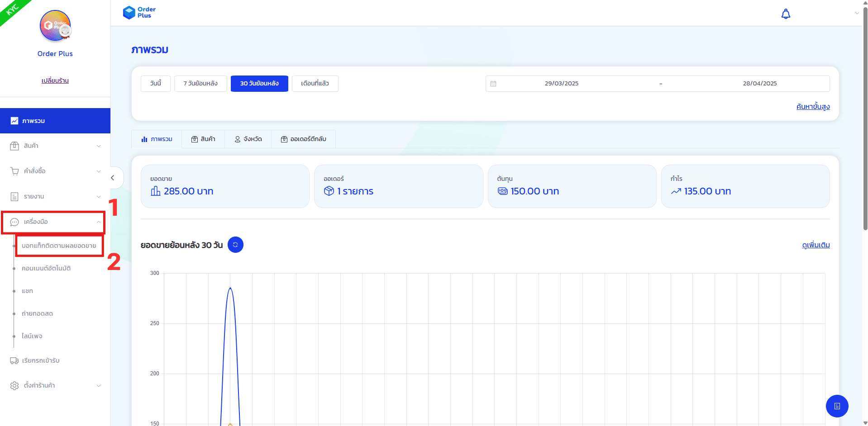Open the แชท submenu item
The height and width of the screenshot is (426, 868).
click(x=27, y=291)
